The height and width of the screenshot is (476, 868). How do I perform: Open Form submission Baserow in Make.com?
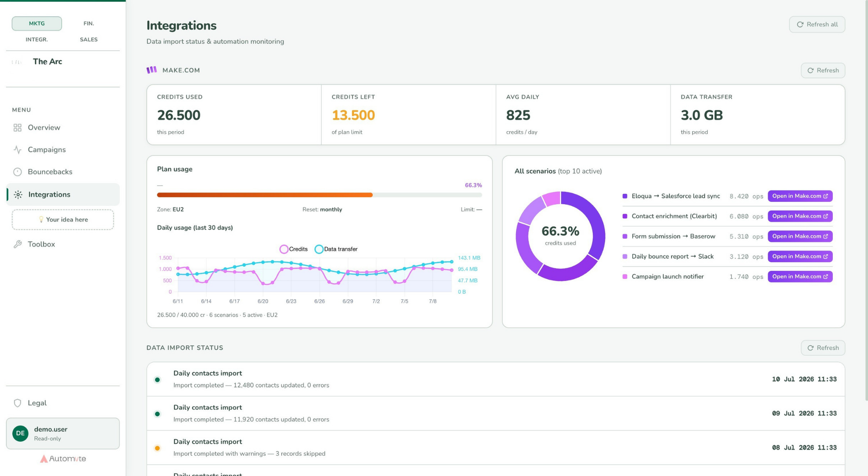[x=800, y=236]
